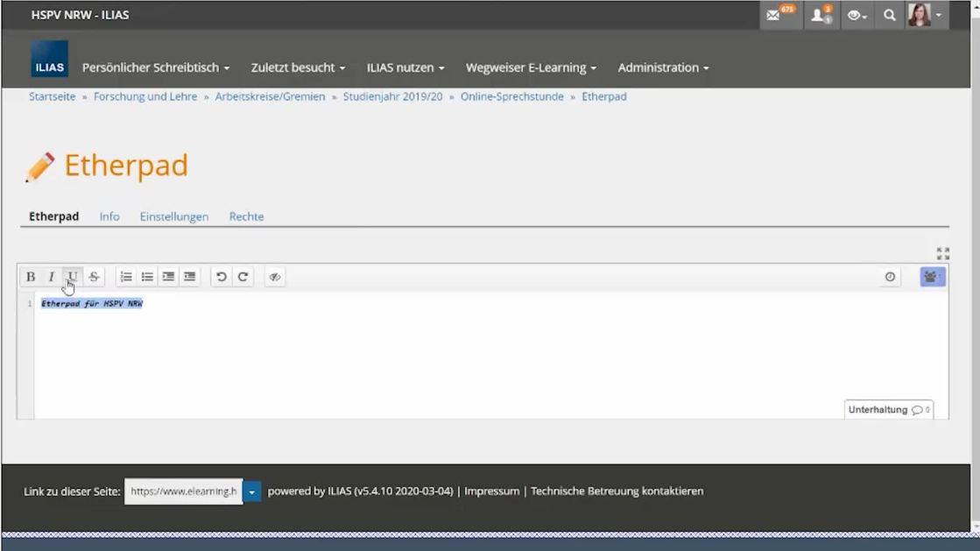Image resolution: width=980 pixels, height=551 pixels.
Task: Click the text line 'Etherpad für HSPV NRW'
Action: (x=92, y=303)
